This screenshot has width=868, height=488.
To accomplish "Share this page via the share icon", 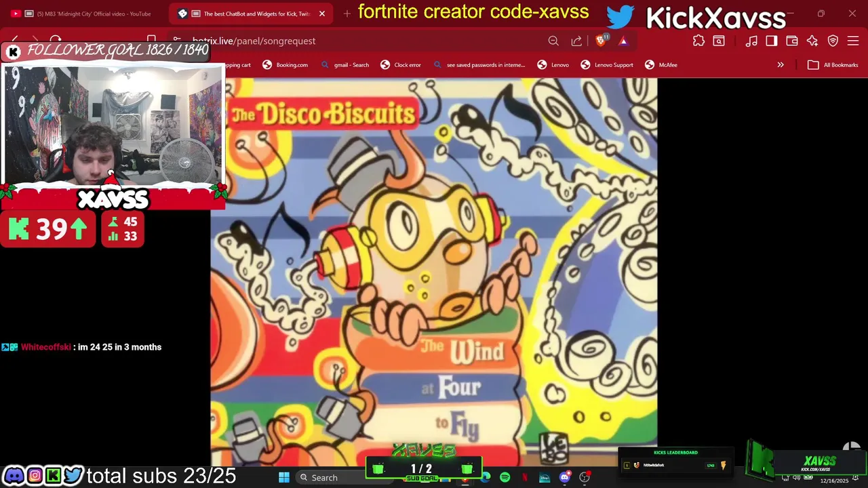I will (x=576, y=41).
